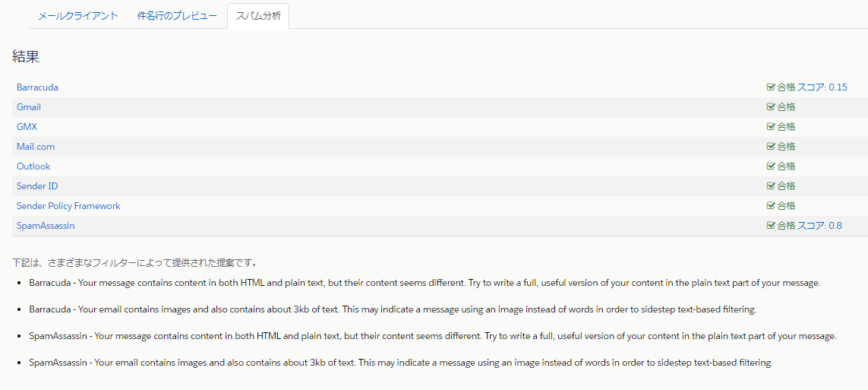This screenshot has height=390, width=868.
Task: Open the Sender Policy Framework link
Action: click(x=68, y=206)
